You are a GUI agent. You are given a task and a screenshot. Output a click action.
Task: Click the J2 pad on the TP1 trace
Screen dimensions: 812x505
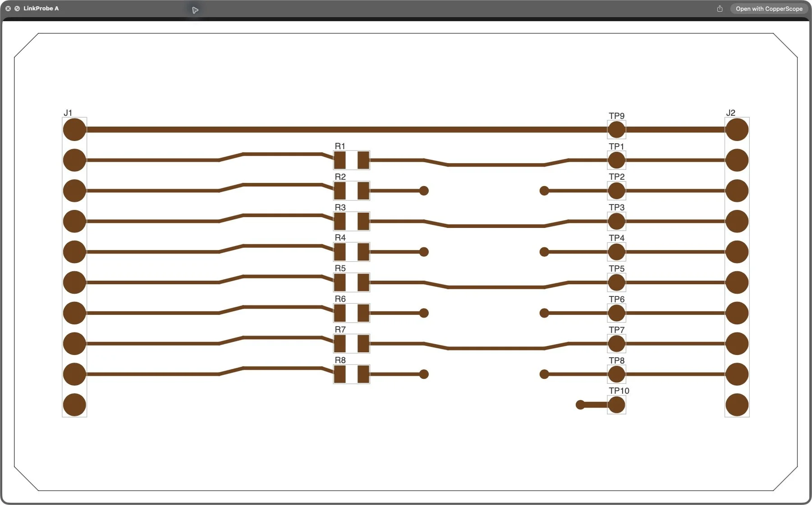[x=737, y=160]
